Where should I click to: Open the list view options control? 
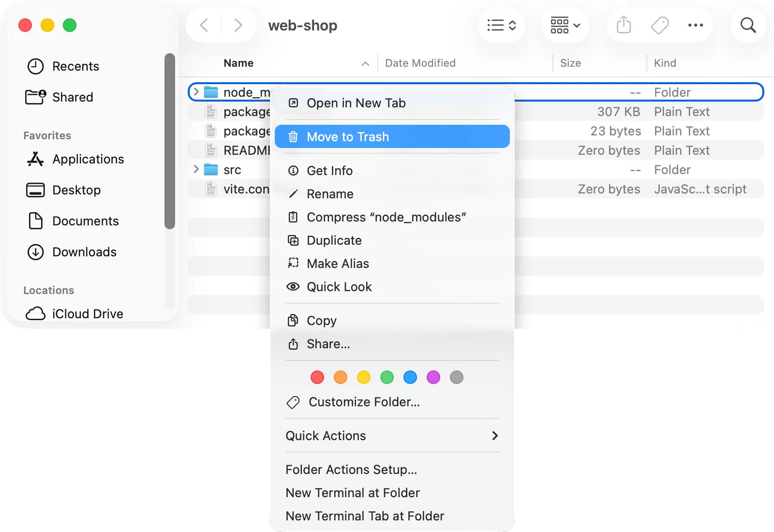point(502,25)
